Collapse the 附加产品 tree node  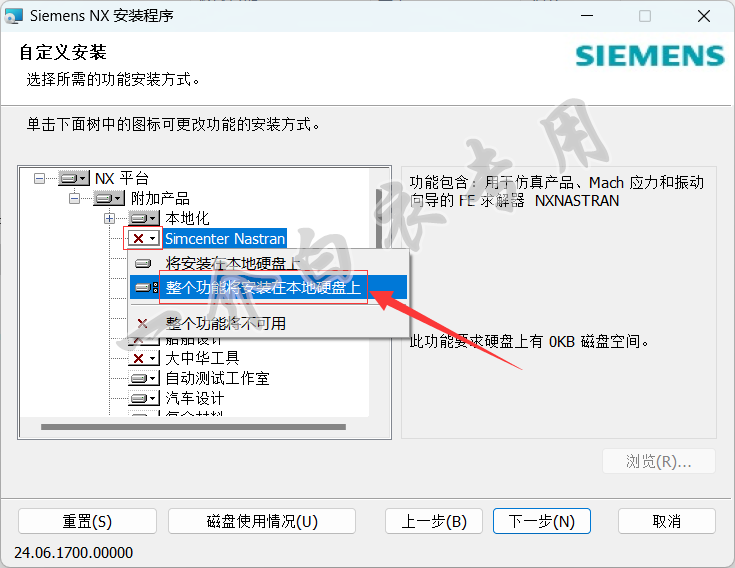pyautogui.click(x=74, y=198)
